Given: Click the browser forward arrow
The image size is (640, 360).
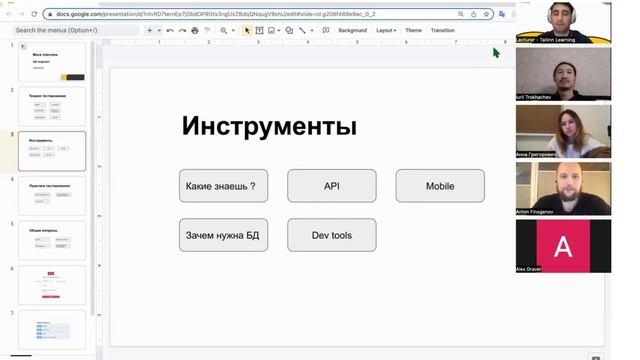Looking at the screenshot, I should (x=22, y=14).
